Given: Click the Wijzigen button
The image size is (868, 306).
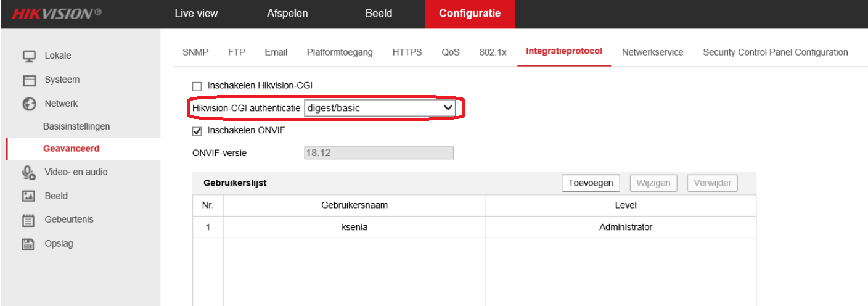Looking at the screenshot, I should tap(653, 183).
